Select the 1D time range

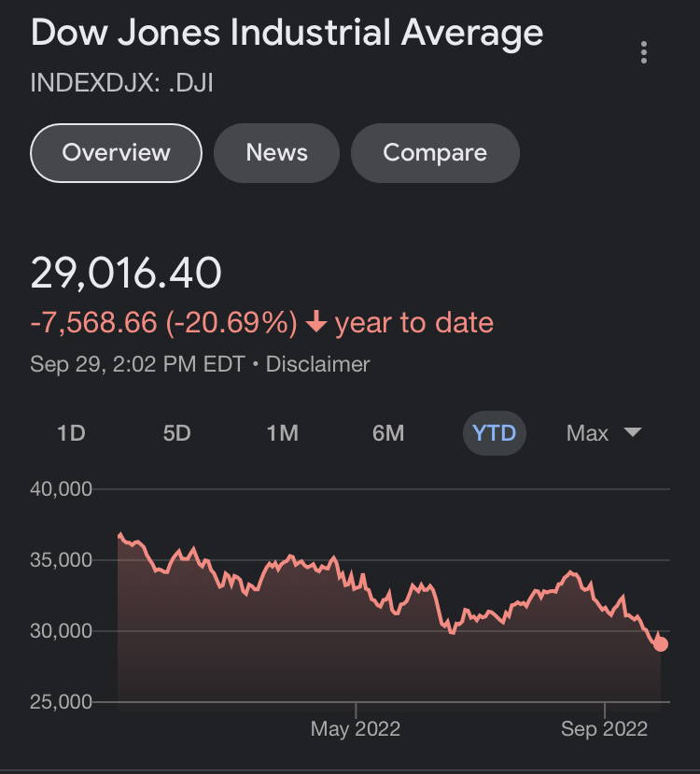point(71,433)
